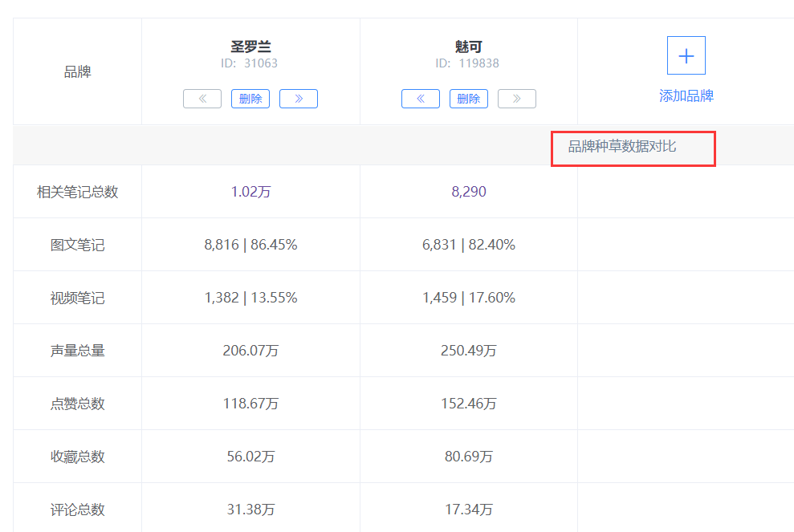Screen dimensions: 794x532
Task: Click 圣罗兰 收藏总数 value 56.02万
Action: (250, 457)
